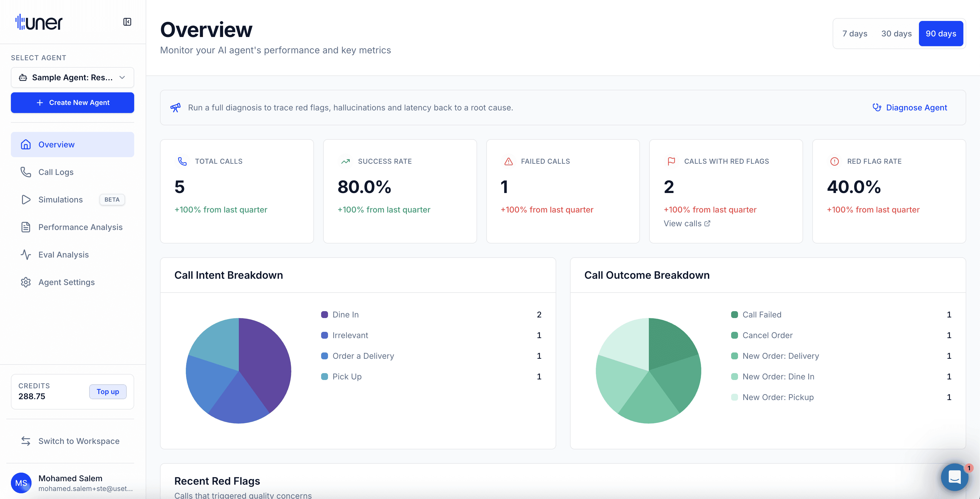Click Diagnose Agent

(x=910, y=108)
